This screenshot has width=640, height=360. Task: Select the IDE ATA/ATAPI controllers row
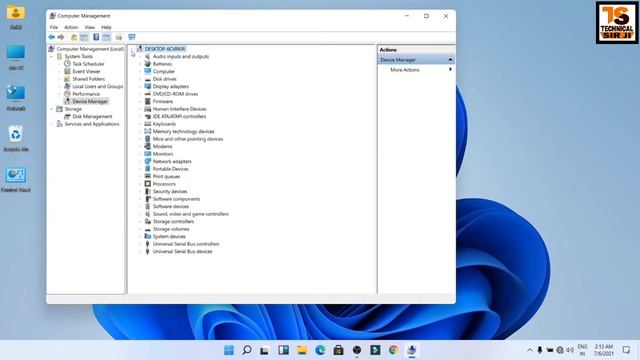click(180, 116)
